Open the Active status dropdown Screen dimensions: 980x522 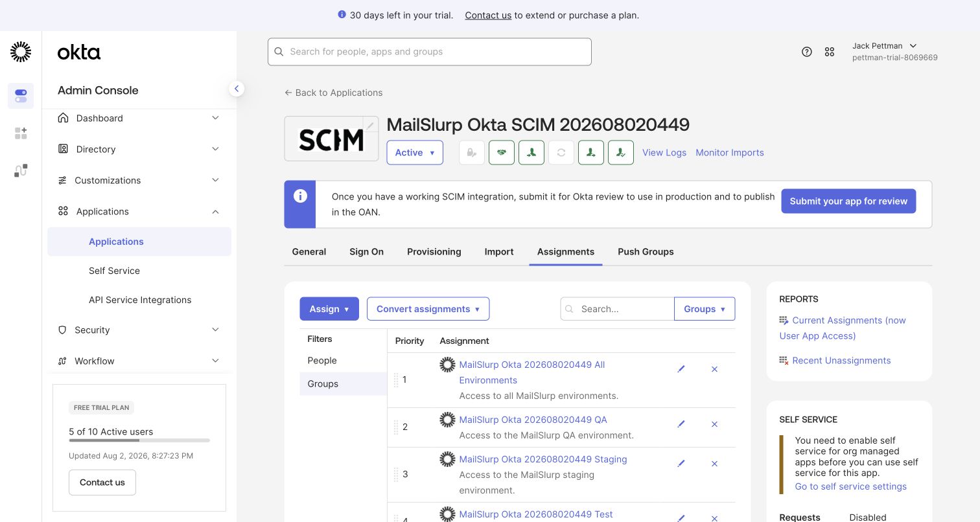coord(415,153)
